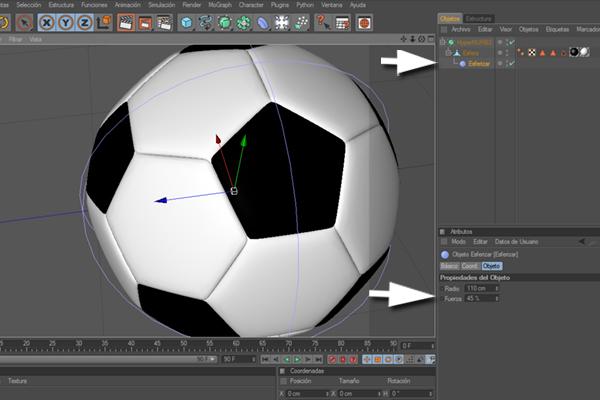This screenshot has width=600, height=400.
Task: Open the Selección menu
Action: pyautogui.click(x=28, y=5)
